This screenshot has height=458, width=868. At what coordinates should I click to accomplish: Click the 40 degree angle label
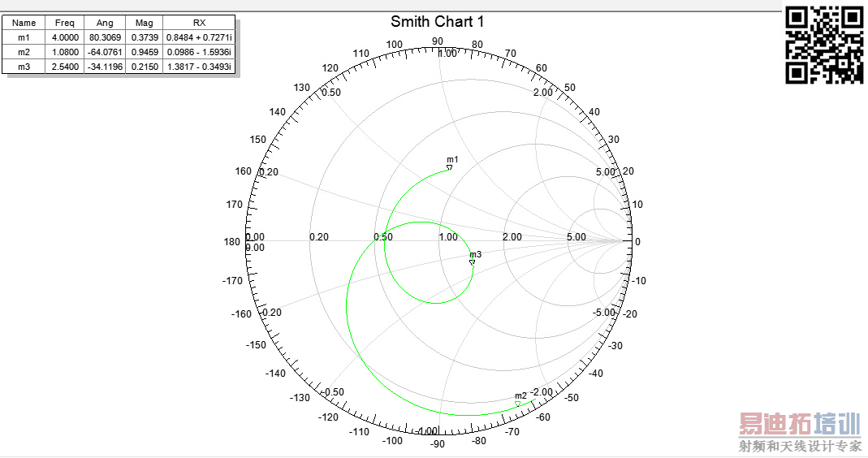point(594,112)
